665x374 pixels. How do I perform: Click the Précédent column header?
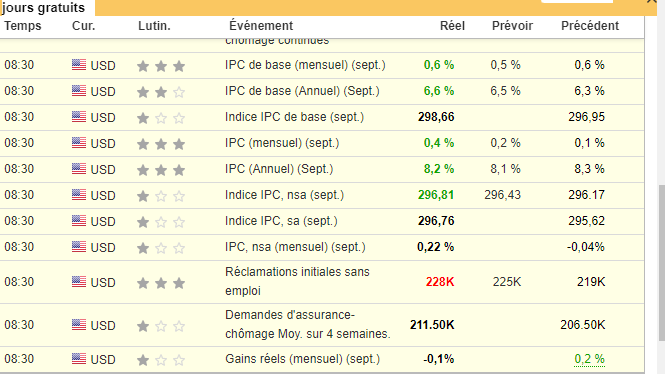pos(590,26)
